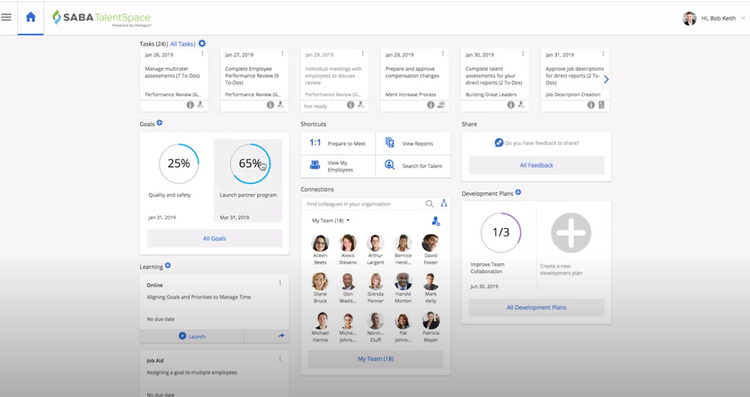Open David Foster profile photo
Screen dimensions: 750x397
(430, 243)
